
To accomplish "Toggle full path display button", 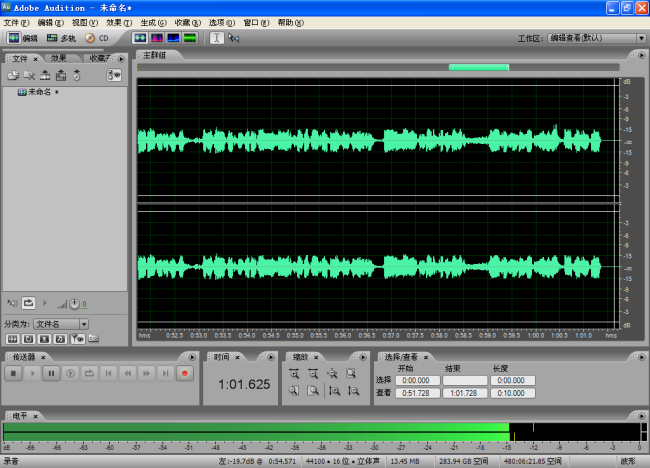I will (94, 339).
